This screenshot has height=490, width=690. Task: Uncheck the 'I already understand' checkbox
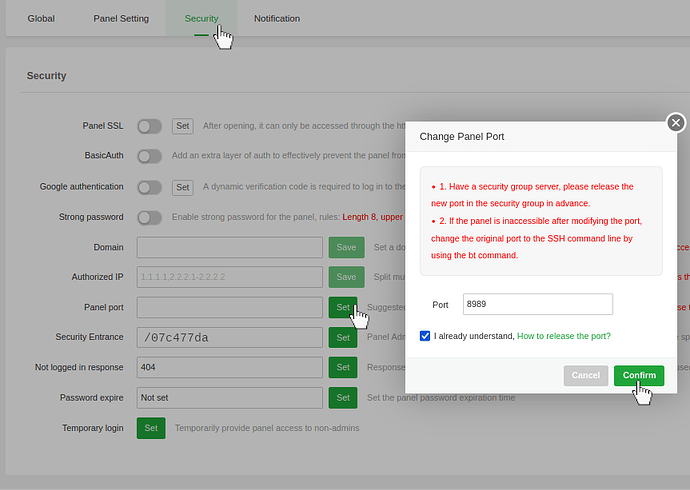[426, 336]
